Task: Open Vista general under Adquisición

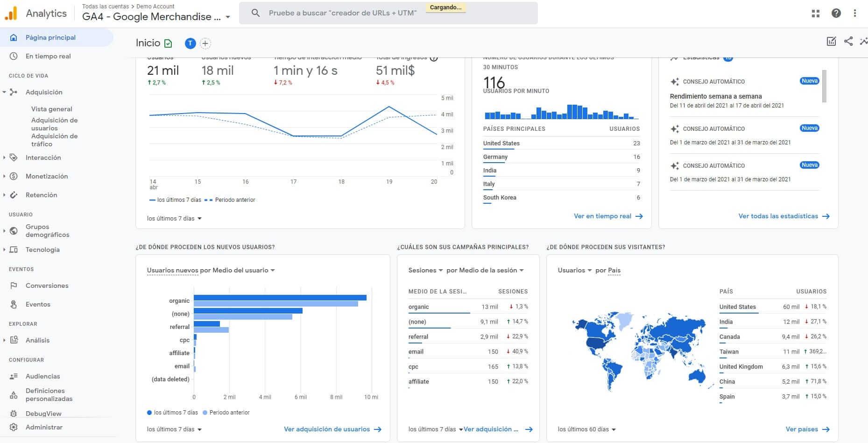Action: coord(51,109)
